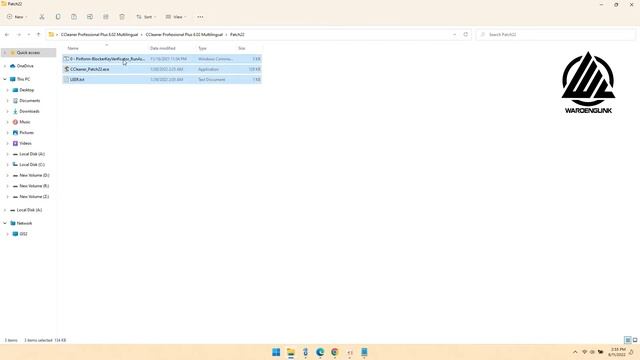The width and height of the screenshot is (640, 360).
Task: Click the Paste icon in toolbar
Action: click(74, 17)
